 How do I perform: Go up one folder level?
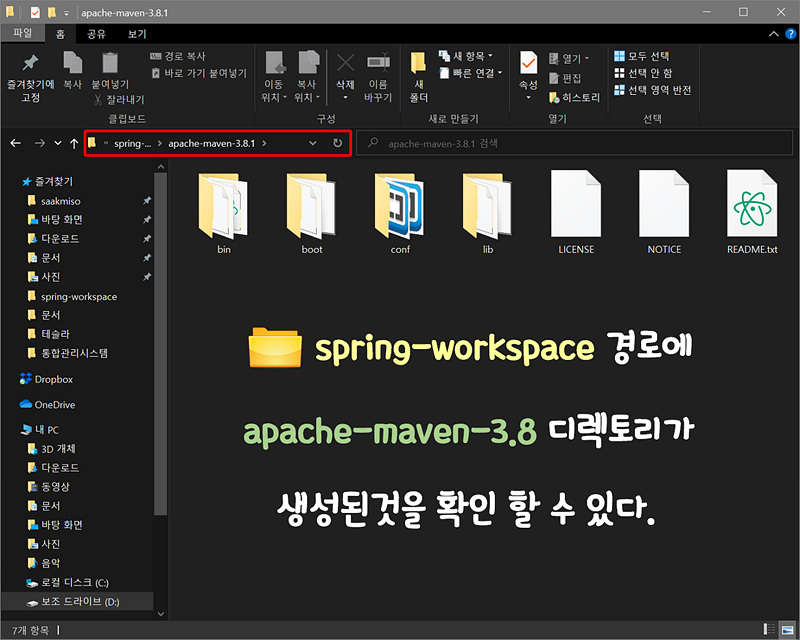pyautogui.click(x=74, y=143)
